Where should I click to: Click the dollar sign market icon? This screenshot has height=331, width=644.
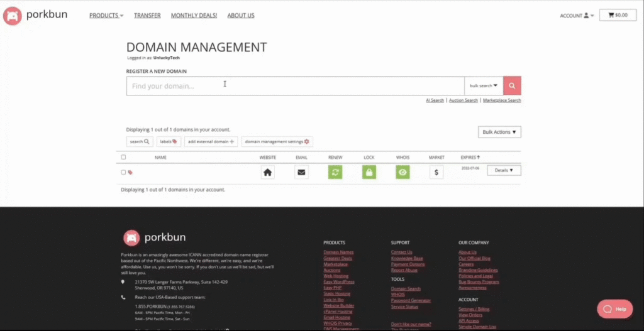coord(436,172)
